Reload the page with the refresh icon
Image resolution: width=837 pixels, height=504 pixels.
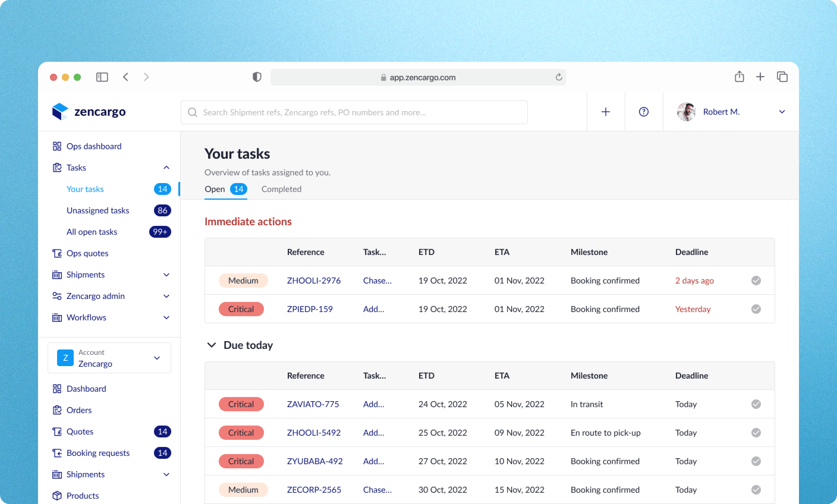(559, 77)
